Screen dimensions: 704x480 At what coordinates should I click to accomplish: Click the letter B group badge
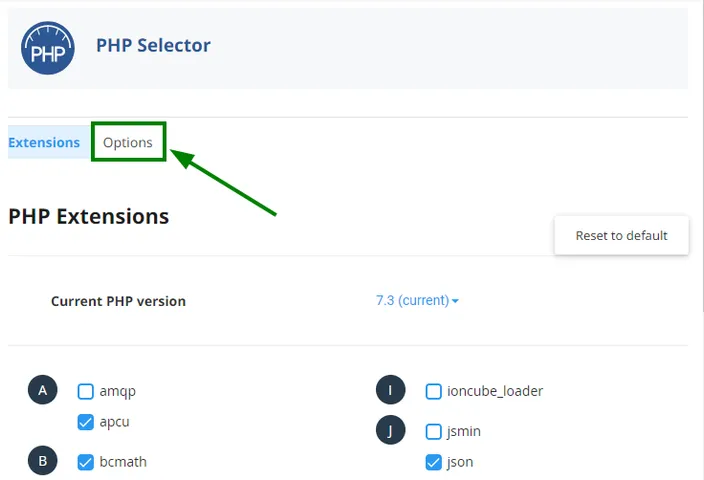pos(43,461)
